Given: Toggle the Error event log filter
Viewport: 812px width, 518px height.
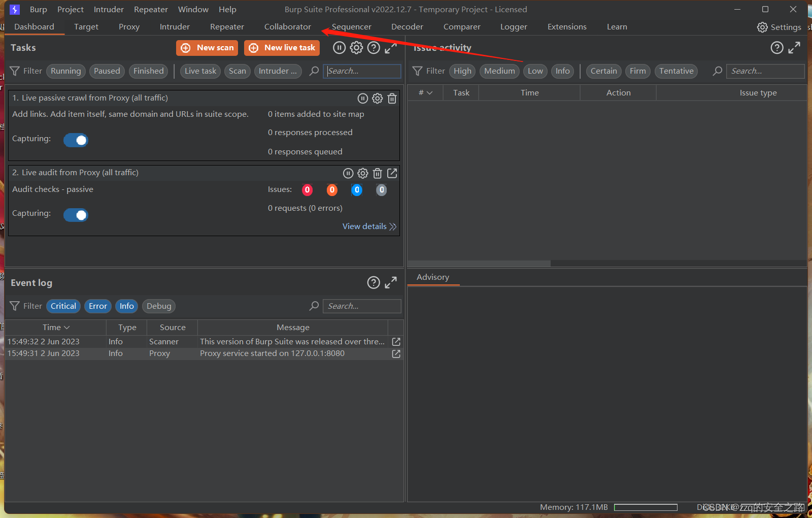Looking at the screenshot, I should [x=98, y=306].
